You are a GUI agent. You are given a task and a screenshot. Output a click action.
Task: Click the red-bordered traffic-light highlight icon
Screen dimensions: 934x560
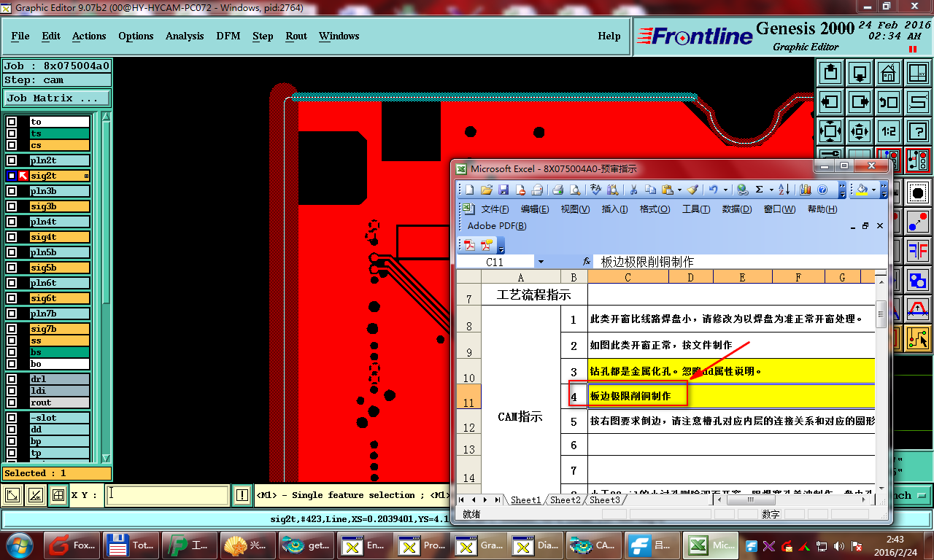[x=918, y=160]
